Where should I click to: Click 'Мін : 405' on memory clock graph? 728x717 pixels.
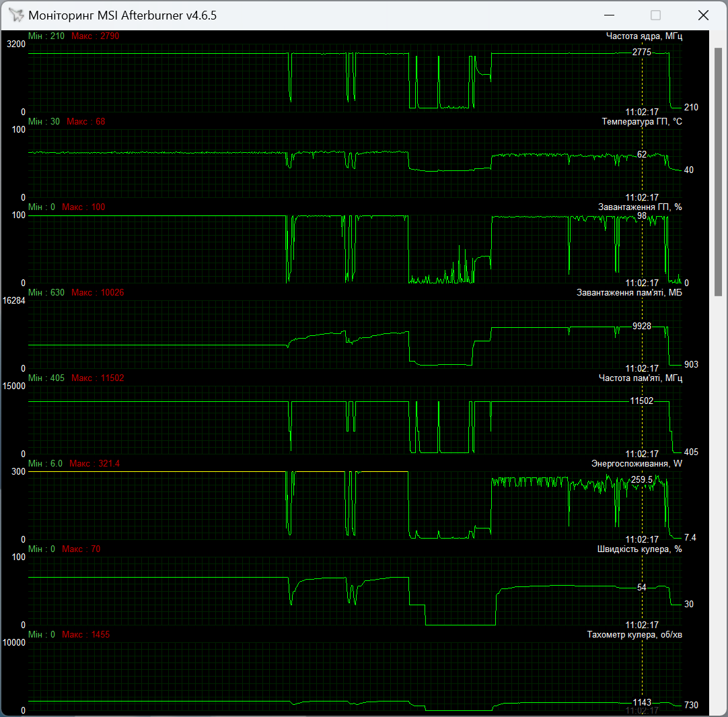pyautogui.click(x=46, y=378)
